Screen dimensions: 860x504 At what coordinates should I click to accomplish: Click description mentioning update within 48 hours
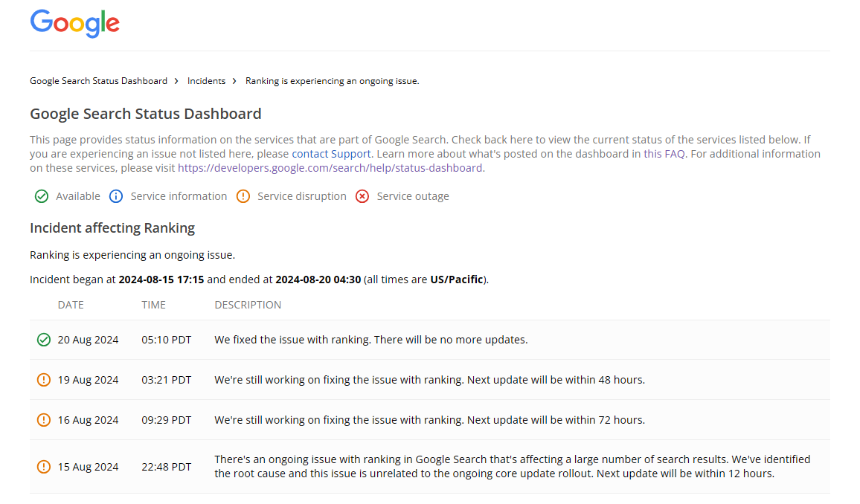tap(429, 380)
